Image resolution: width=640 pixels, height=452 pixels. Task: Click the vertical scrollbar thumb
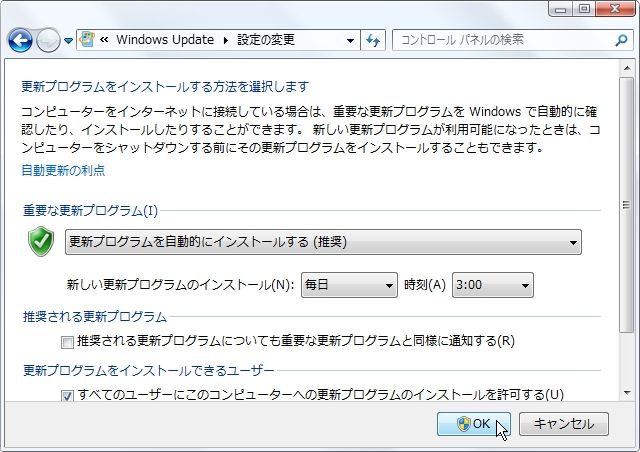[627, 205]
